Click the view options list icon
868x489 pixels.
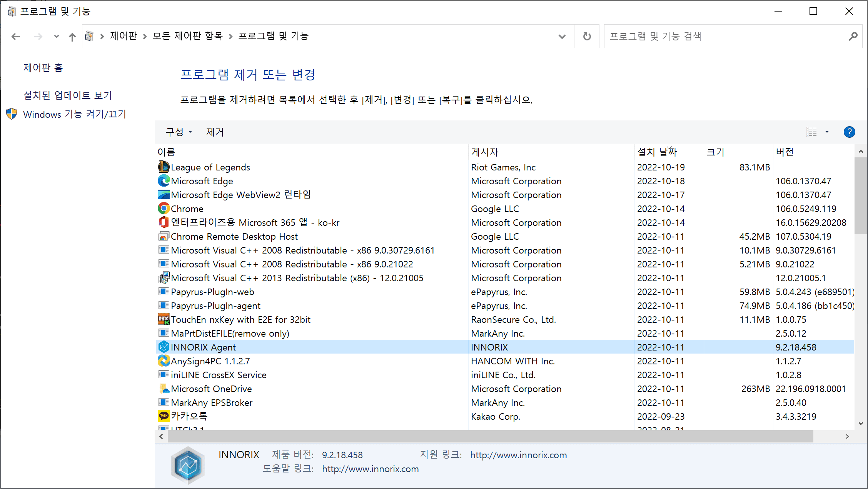pos(811,132)
